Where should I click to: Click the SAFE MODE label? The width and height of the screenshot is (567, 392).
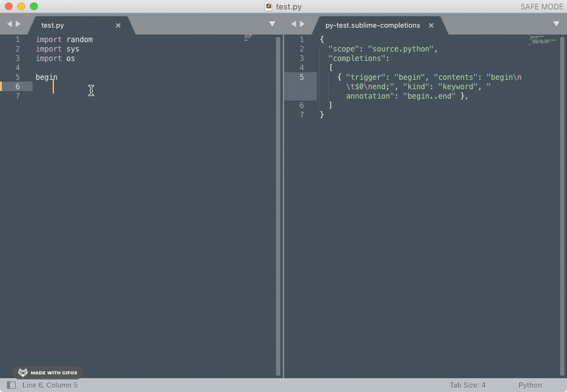(541, 7)
